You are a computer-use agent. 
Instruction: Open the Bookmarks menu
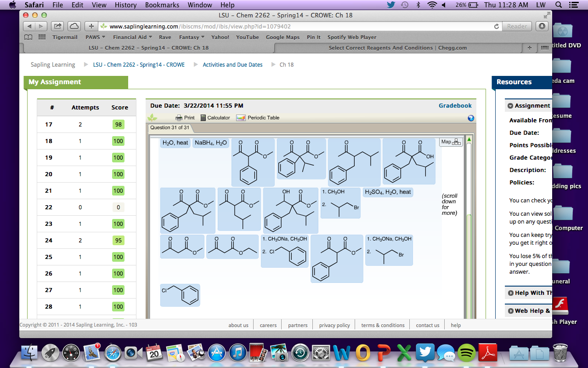162,5
